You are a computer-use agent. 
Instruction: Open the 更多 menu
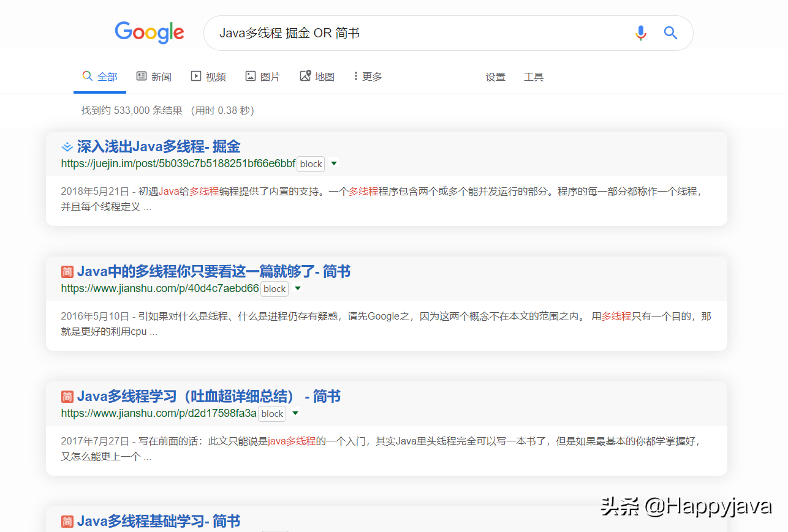(x=368, y=77)
